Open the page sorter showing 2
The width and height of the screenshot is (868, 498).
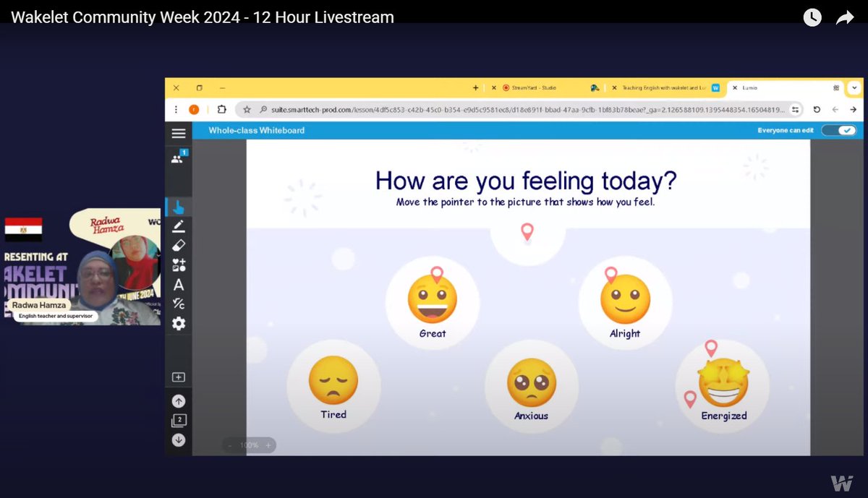coord(179,421)
